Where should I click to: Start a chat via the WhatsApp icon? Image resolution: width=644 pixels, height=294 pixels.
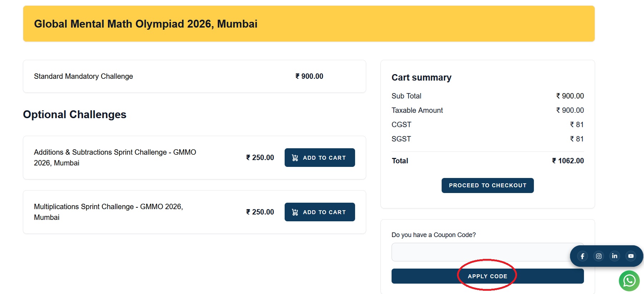pyautogui.click(x=629, y=281)
